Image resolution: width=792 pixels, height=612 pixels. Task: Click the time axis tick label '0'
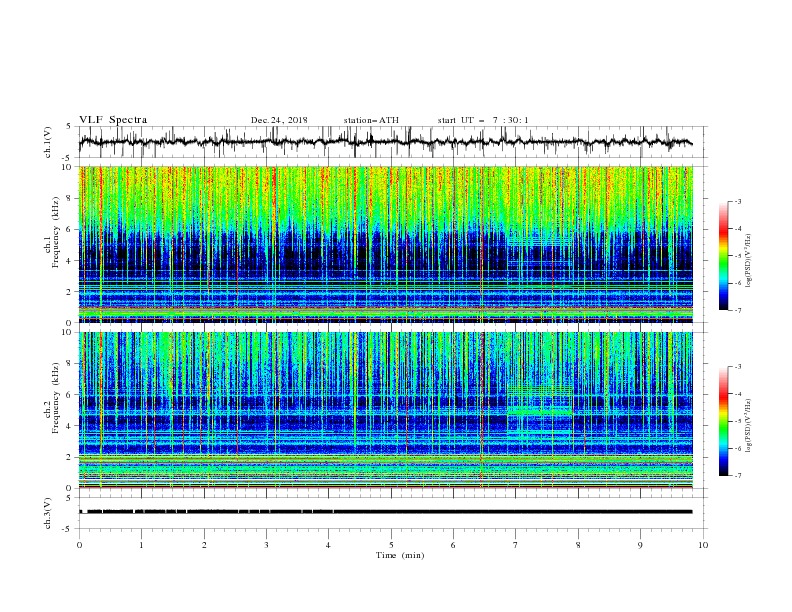click(x=79, y=545)
